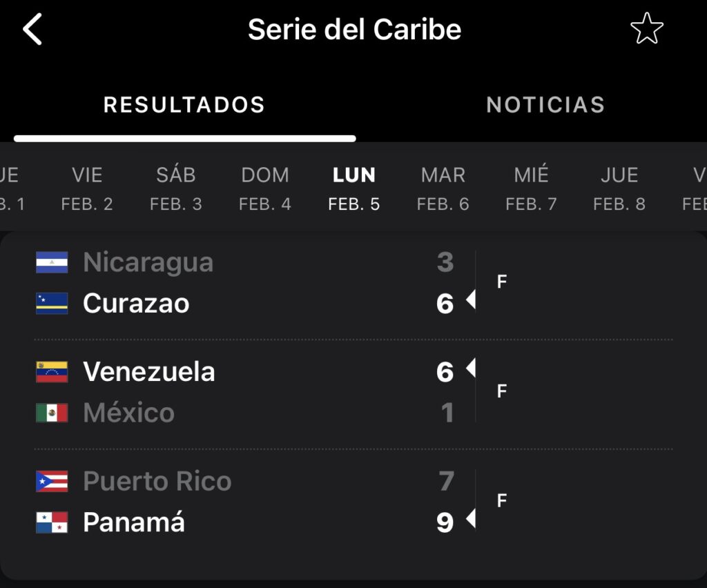Image resolution: width=707 pixels, height=588 pixels.
Task: Select SÁB FEB. 3 date
Action: coord(176,189)
